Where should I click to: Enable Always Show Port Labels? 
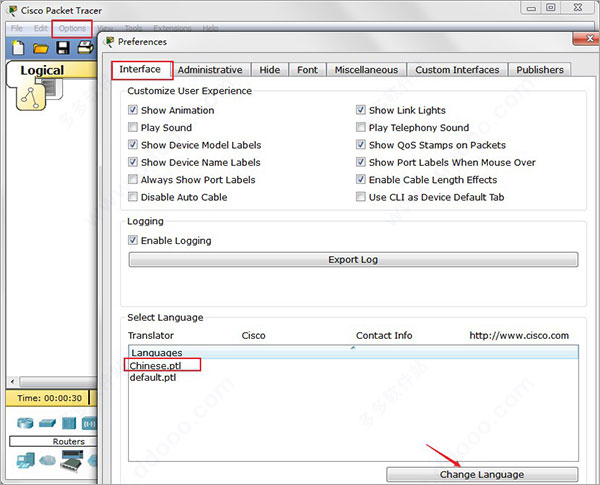tap(132, 179)
